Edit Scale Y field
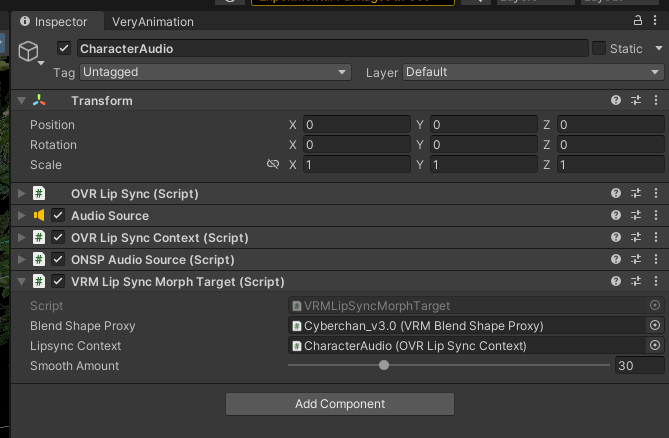 tap(483, 165)
